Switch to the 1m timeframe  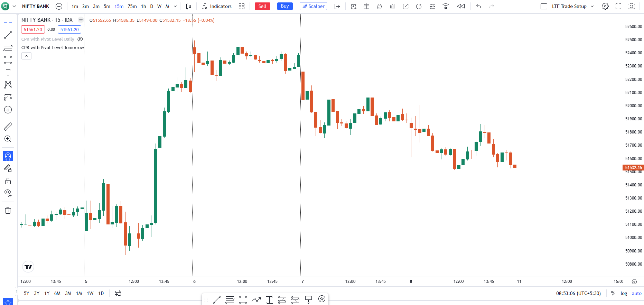pyautogui.click(x=75, y=6)
